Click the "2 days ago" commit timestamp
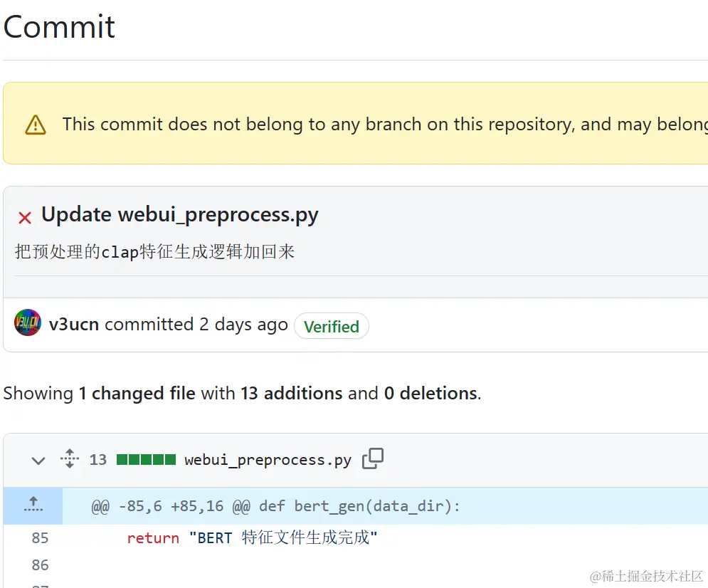This screenshot has height=588, width=708. [243, 325]
